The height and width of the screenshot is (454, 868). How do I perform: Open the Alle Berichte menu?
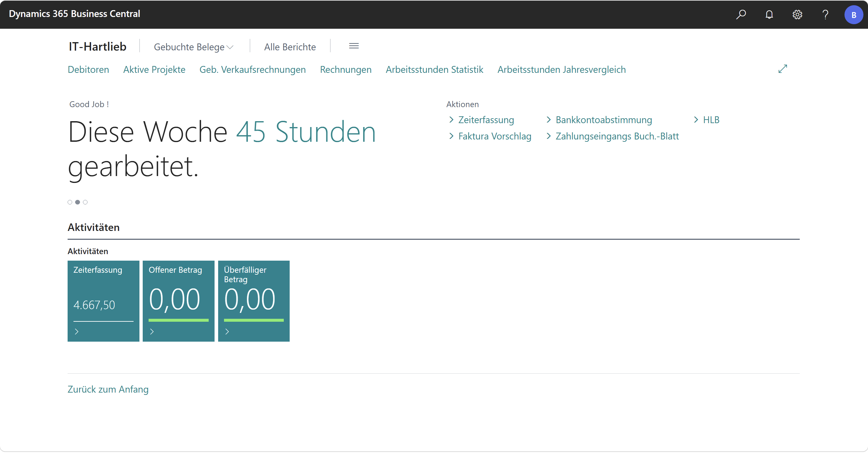click(x=289, y=46)
